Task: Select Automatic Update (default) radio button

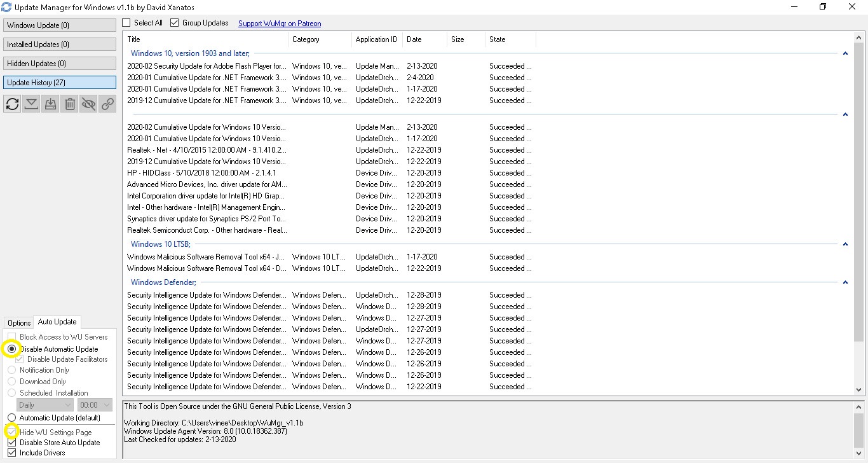Action: pos(11,418)
